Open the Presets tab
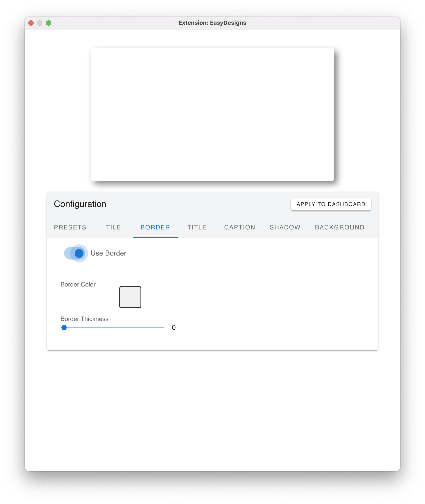The width and height of the screenshot is (425, 504). click(70, 227)
